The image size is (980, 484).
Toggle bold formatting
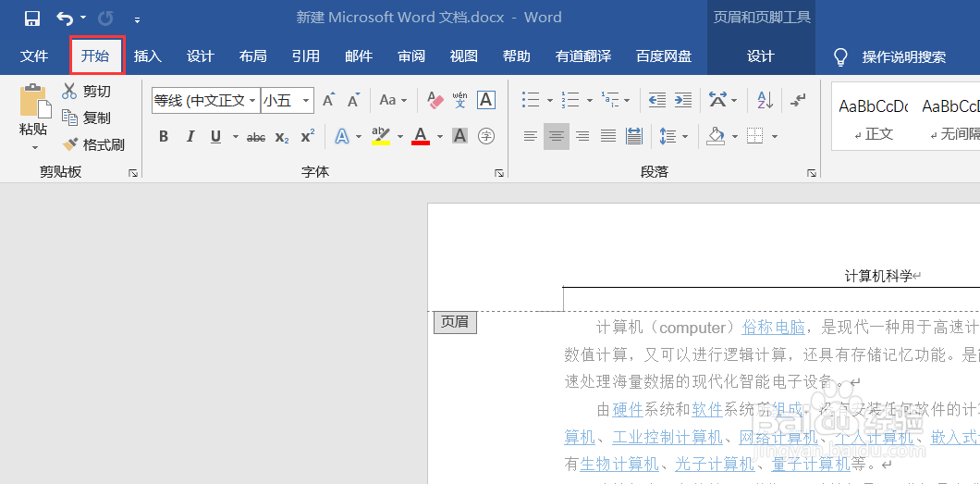pyautogui.click(x=164, y=136)
